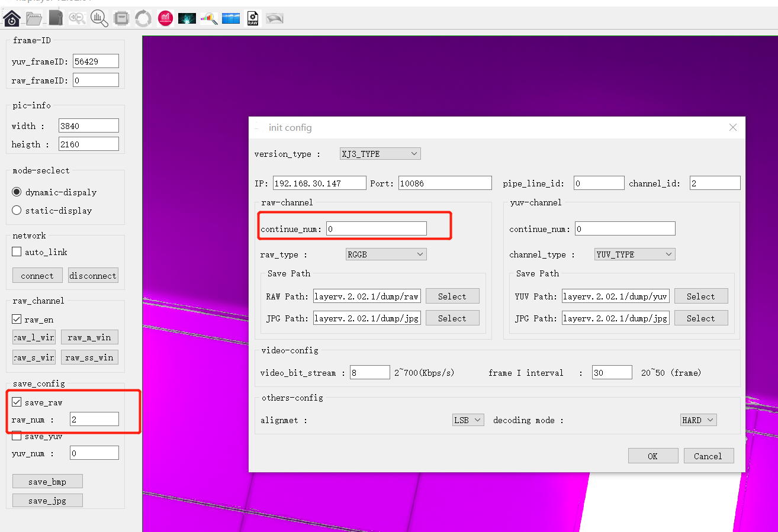Uncheck the save_raw checkbox
This screenshot has width=778, height=532.
[x=17, y=402]
